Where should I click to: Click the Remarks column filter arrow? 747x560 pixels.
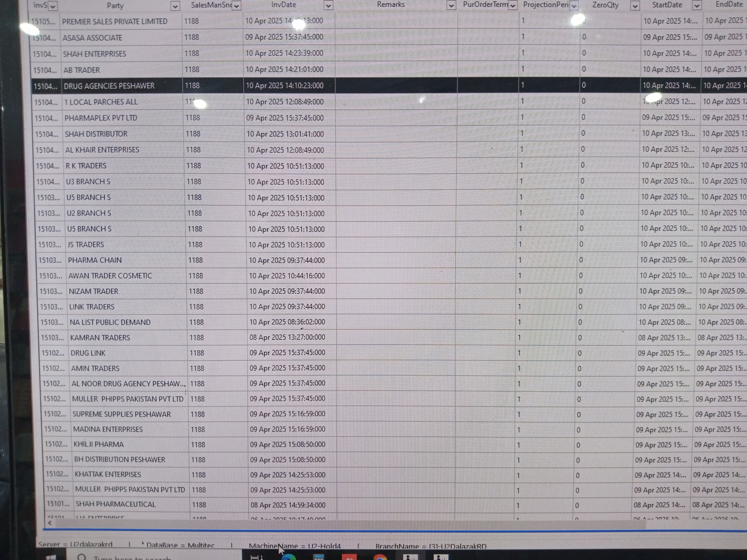pyautogui.click(x=451, y=5)
